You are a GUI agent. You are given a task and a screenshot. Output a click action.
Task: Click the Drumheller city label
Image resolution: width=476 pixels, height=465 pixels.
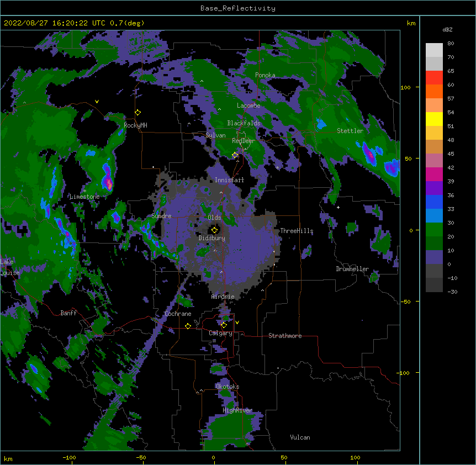coord(352,269)
